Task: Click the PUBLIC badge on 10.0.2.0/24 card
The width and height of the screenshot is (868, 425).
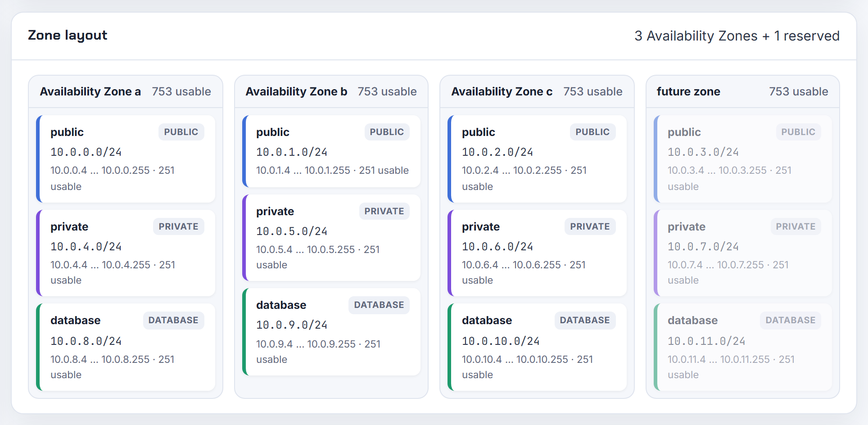Action: point(592,132)
